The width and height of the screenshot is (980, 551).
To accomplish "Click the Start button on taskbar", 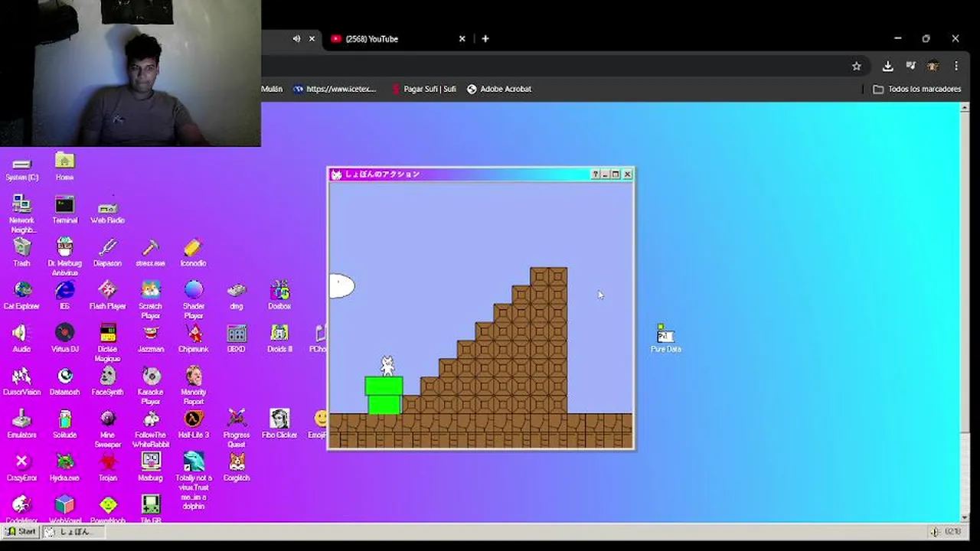I will pos(21,531).
